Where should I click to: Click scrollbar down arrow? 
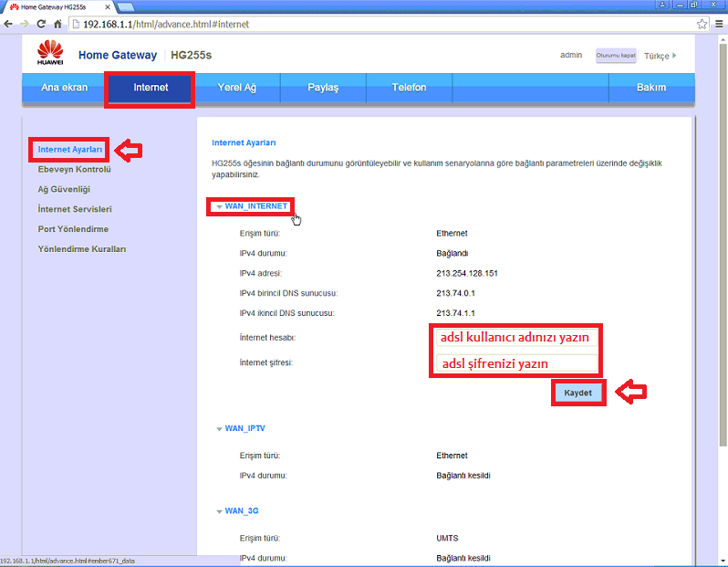(x=723, y=561)
